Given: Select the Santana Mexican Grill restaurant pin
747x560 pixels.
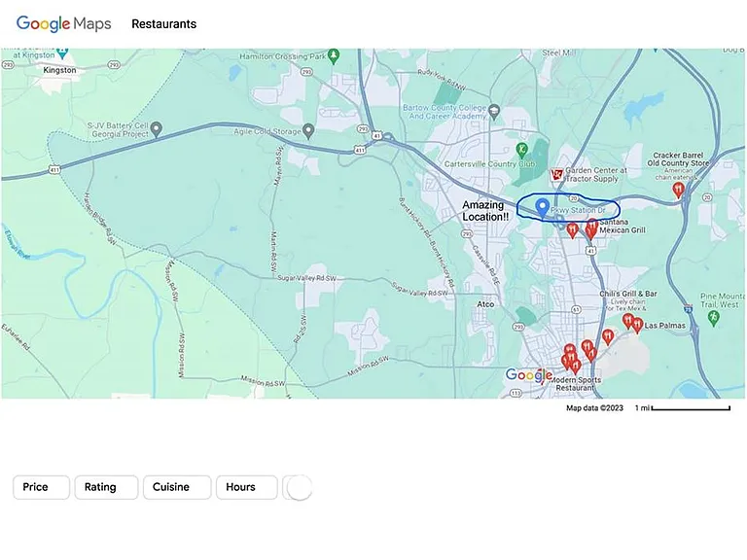Looking at the screenshot, I should (x=592, y=227).
